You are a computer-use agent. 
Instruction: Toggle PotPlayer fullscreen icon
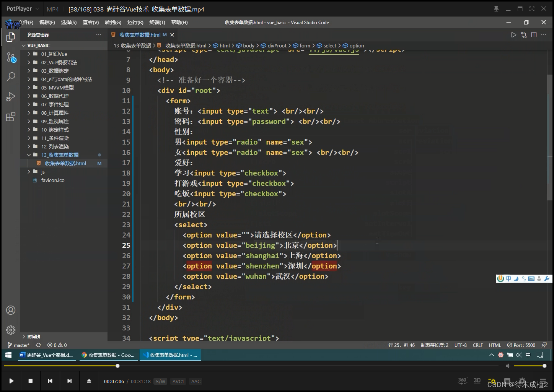point(532,9)
